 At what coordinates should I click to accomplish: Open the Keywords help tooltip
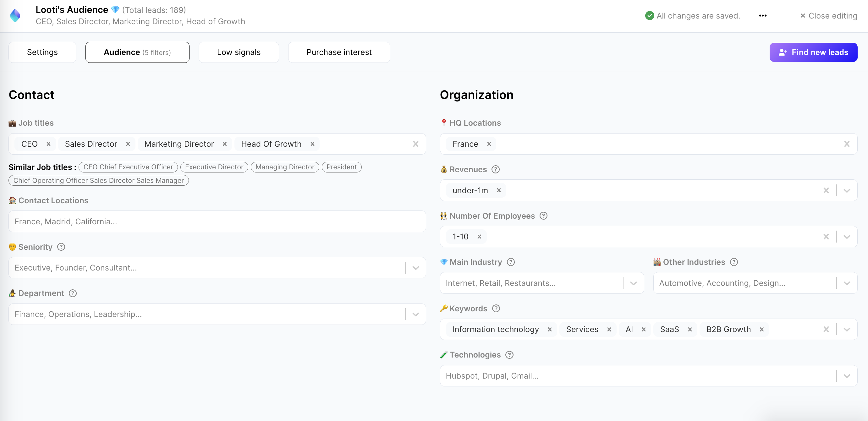[496, 309]
